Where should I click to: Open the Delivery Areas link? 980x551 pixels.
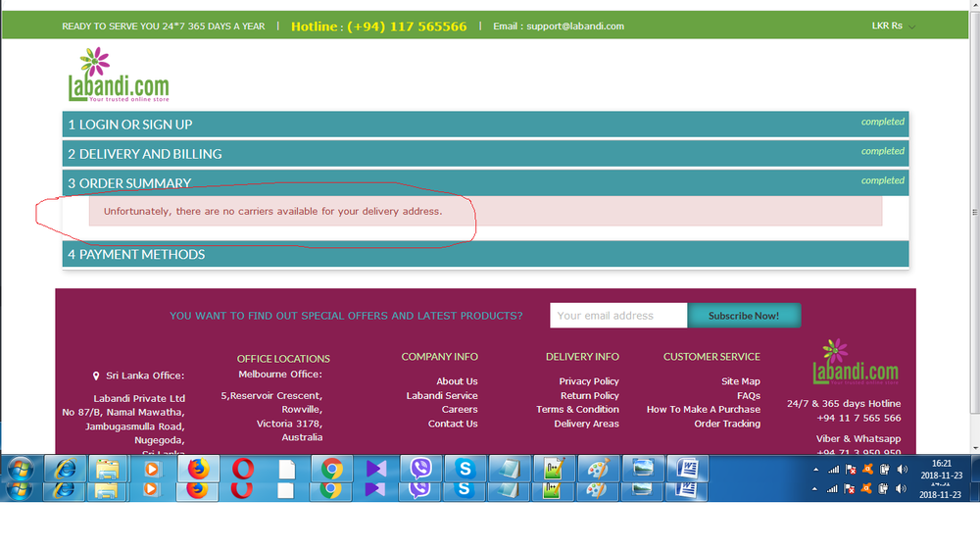tap(586, 424)
